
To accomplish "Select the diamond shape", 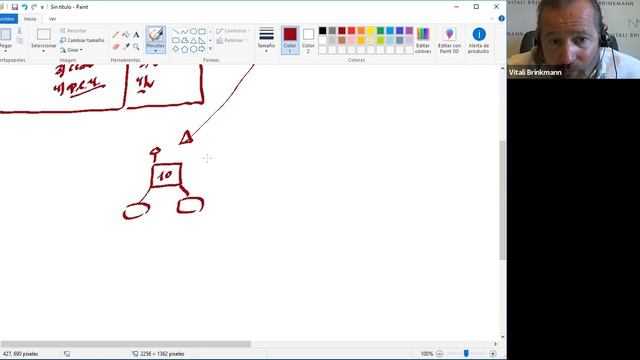I will coord(176,49).
